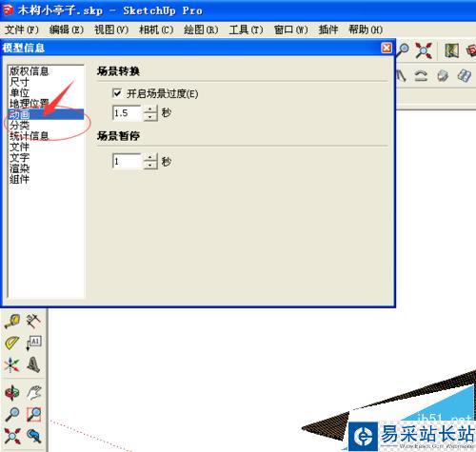Select the Zoom Window tool

[33, 414]
